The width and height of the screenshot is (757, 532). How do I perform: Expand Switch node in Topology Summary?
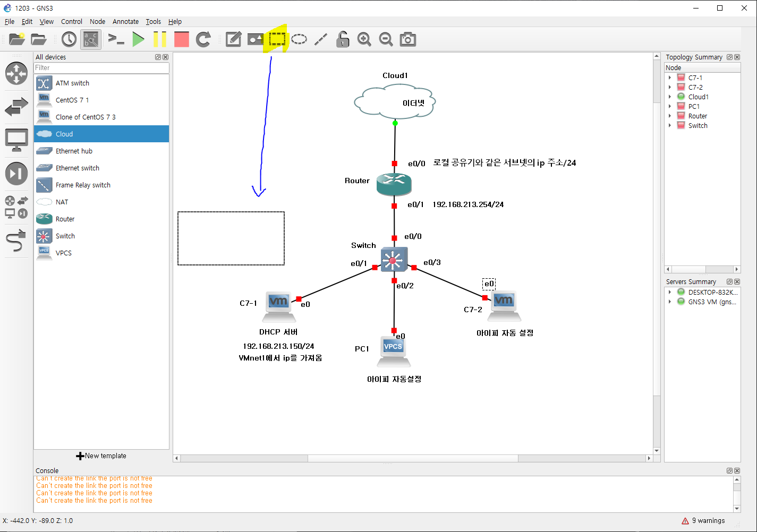pos(670,125)
